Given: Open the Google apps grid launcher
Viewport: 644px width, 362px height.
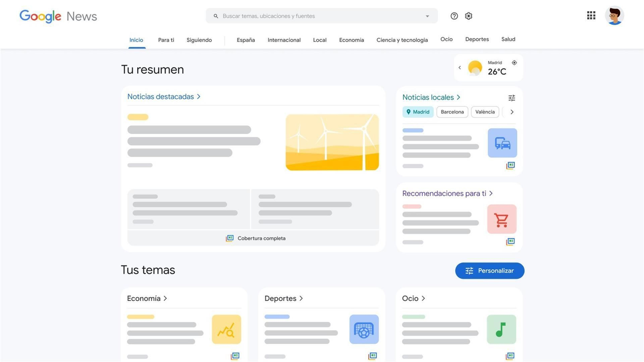Looking at the screenshot, I should coord(591,16).
